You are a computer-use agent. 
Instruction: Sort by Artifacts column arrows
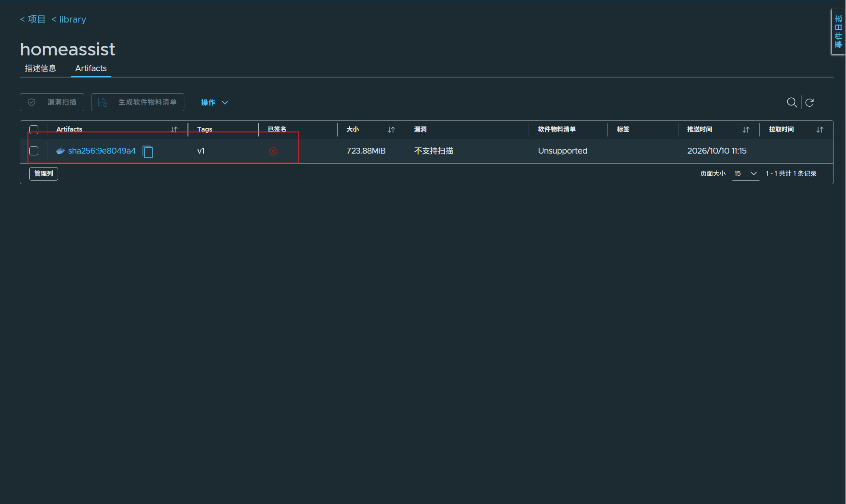point(174,130)
